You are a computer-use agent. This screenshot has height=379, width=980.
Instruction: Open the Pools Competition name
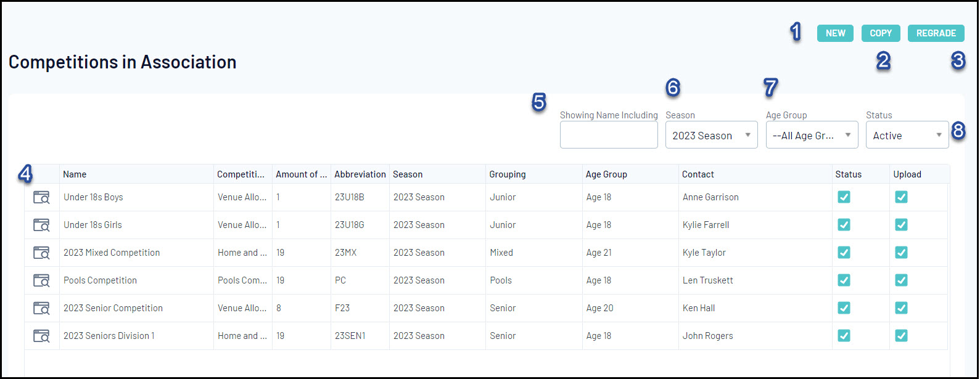click(x=100, y=280)
